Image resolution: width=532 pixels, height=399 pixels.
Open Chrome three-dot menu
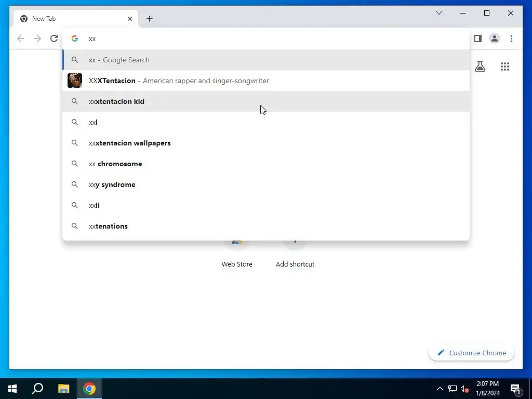point(511,38)
